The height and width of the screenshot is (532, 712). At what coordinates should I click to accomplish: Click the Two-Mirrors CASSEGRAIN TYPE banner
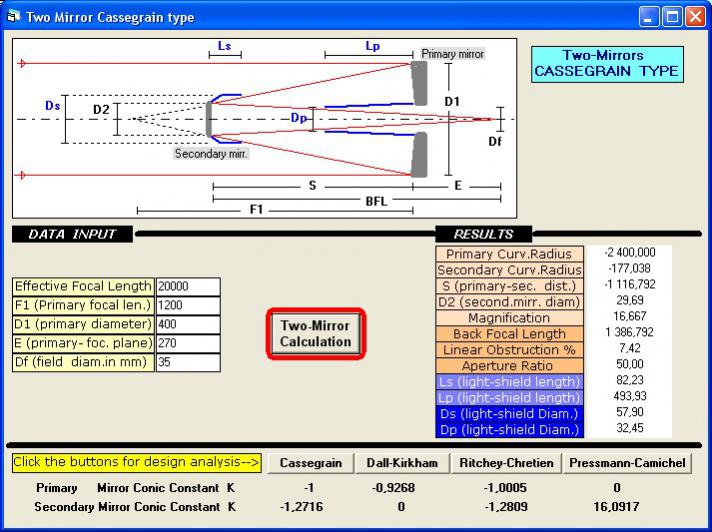click(608, 64)
